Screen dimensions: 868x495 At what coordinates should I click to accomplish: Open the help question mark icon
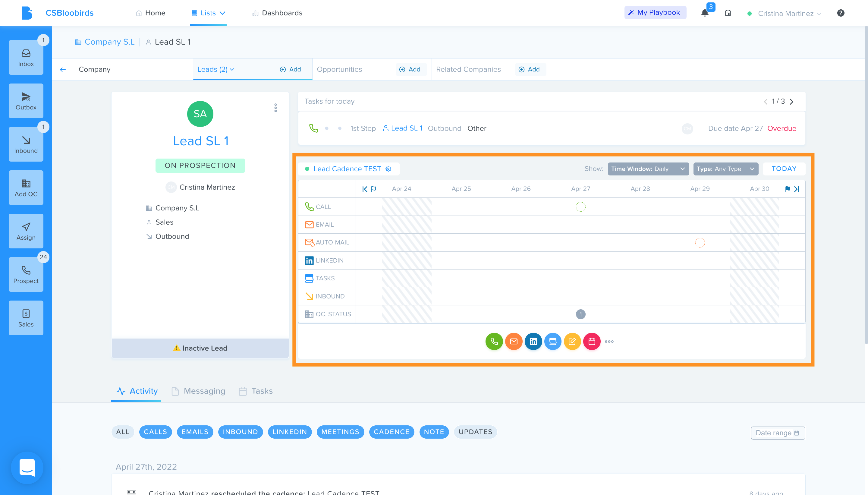[841, 13]
